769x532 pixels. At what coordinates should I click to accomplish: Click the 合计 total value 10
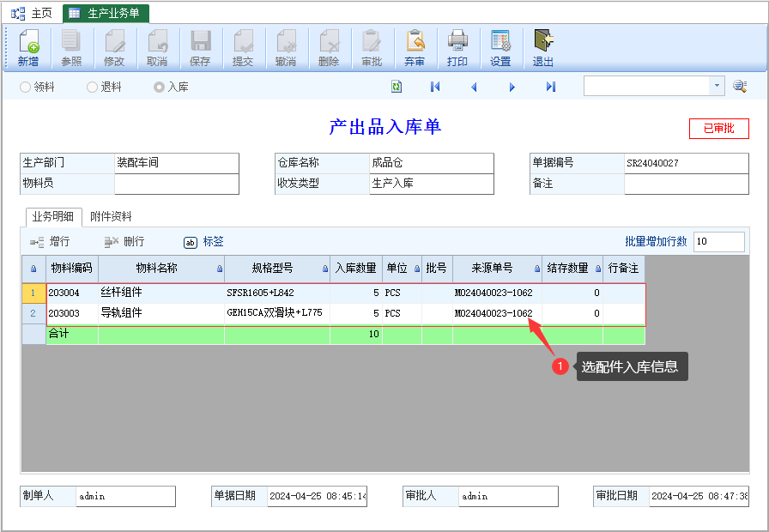click(x=355, y=334)
